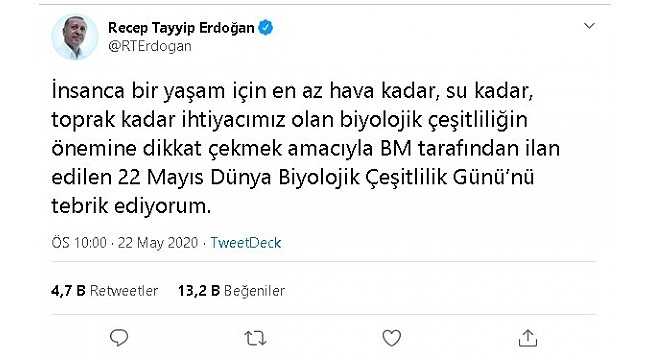Screen dimensions: 650x360
Task: Expand the tweet options chevron
Action: click(589, 26)
